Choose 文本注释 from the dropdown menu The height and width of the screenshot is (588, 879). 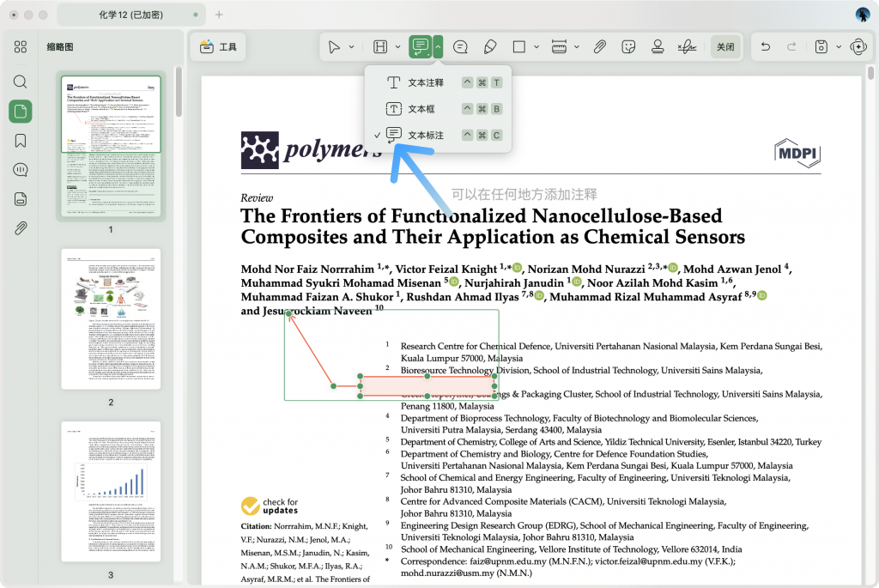438,83
